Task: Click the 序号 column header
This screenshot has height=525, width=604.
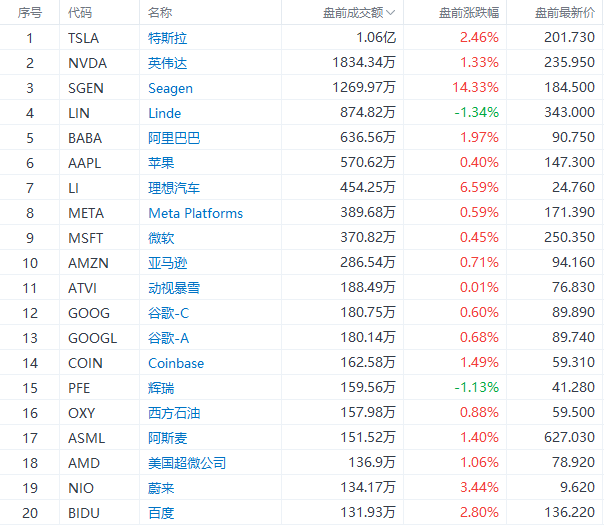Action: click(30, 13)
